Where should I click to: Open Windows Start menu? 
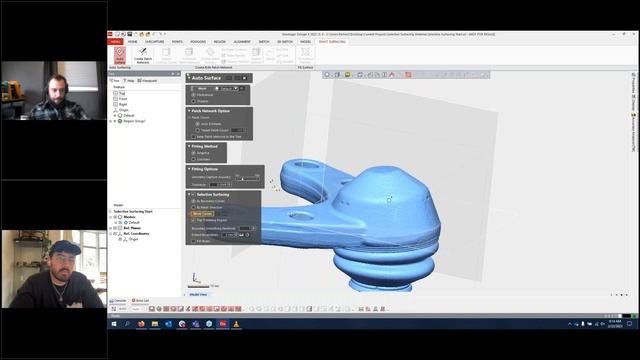coord(114,324)
